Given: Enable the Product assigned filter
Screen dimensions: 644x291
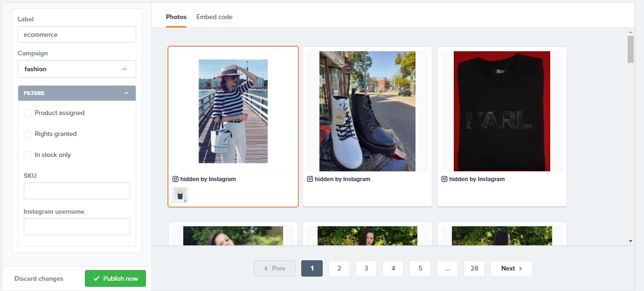Looking at the screenshot, I should tap(28, 113).
